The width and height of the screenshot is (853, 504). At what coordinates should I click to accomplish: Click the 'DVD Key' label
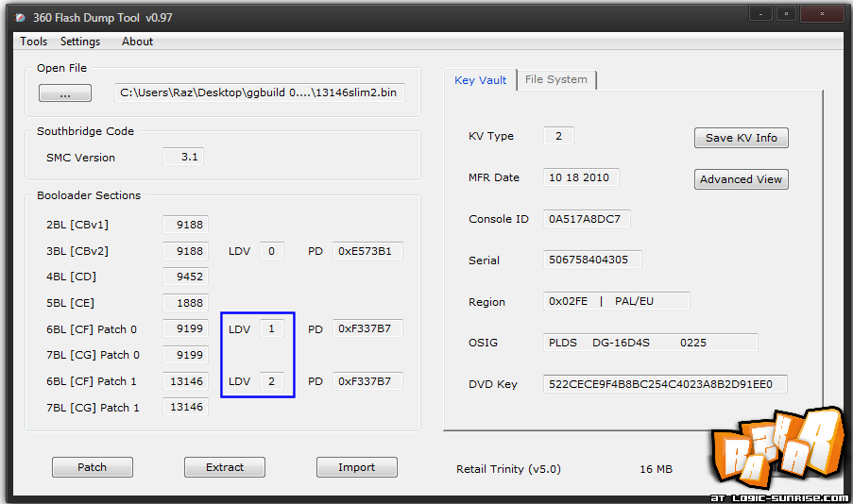493,384
